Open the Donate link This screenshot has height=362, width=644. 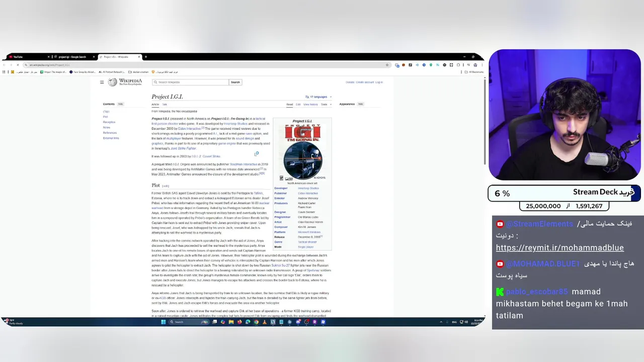pos(350,82)
